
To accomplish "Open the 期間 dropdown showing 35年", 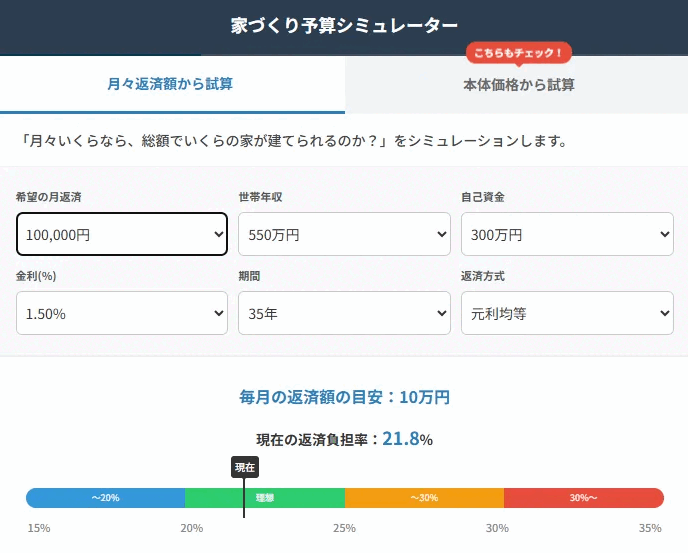I will coord(344,313).
